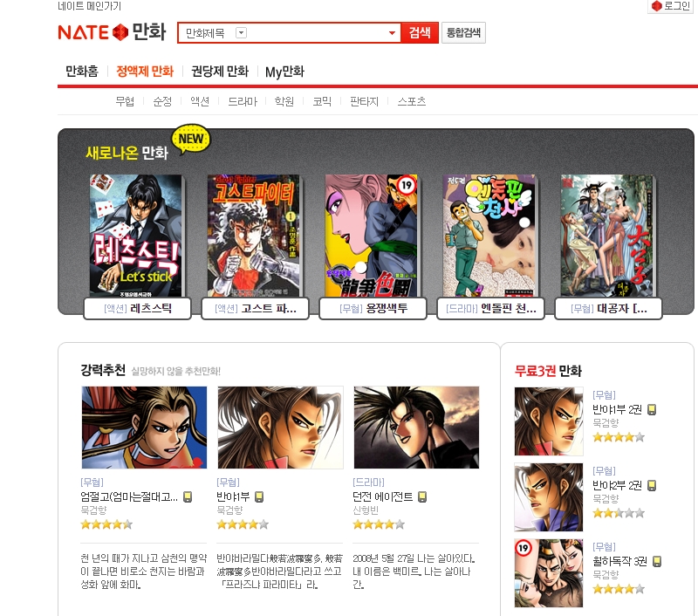Screen dimensions: 698x616
Task: Select the 판타지 genre menu item
Action: click(364, 101)
